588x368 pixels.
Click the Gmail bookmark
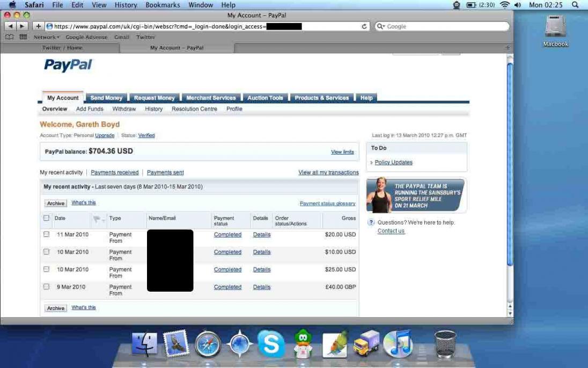pos(121,37)
